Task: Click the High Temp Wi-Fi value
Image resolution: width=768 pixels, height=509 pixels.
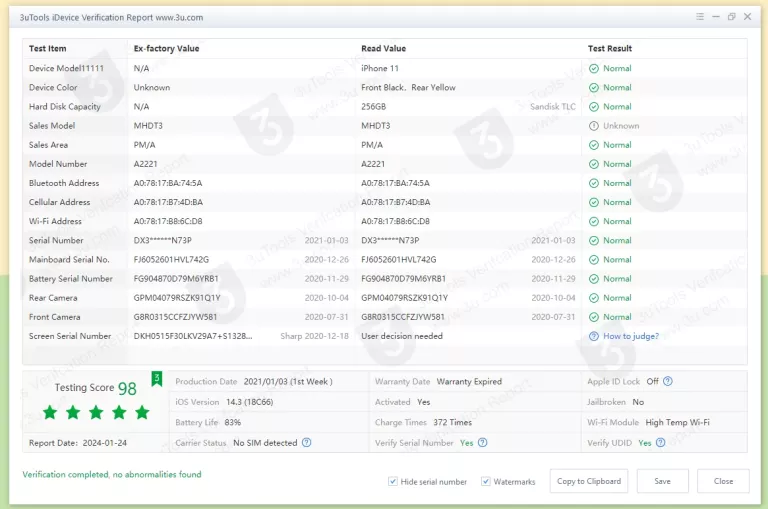Action: pyautogui.click(x=677, y=422)
